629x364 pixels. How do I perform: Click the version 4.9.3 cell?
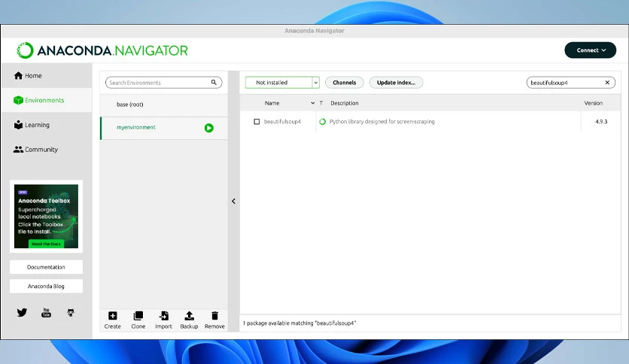coord(601,122)
